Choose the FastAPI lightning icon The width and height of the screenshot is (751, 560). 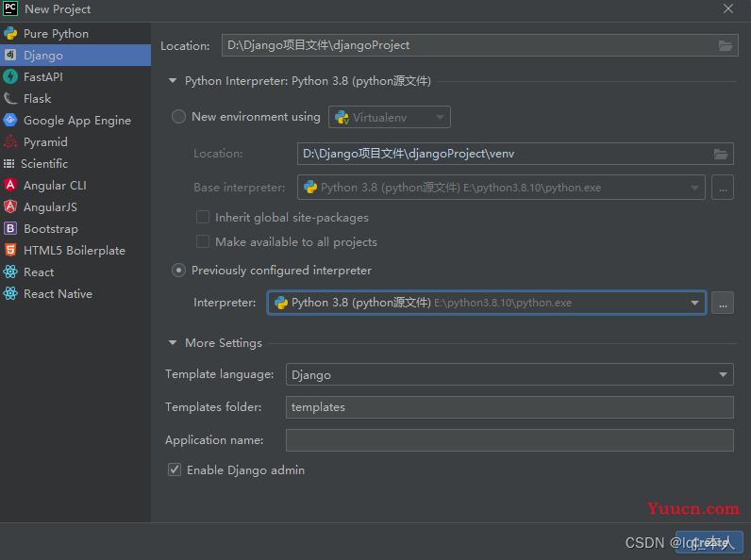coord(10,76)
